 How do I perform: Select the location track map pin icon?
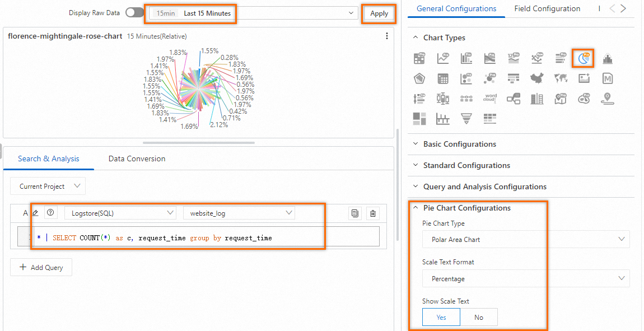tap(608, 98)
